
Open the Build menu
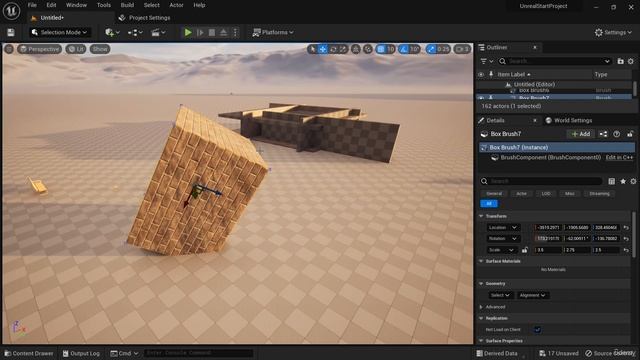[127, 5]
